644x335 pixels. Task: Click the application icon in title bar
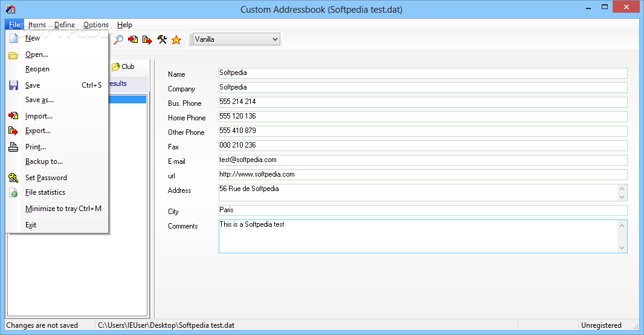click(11, 9)
